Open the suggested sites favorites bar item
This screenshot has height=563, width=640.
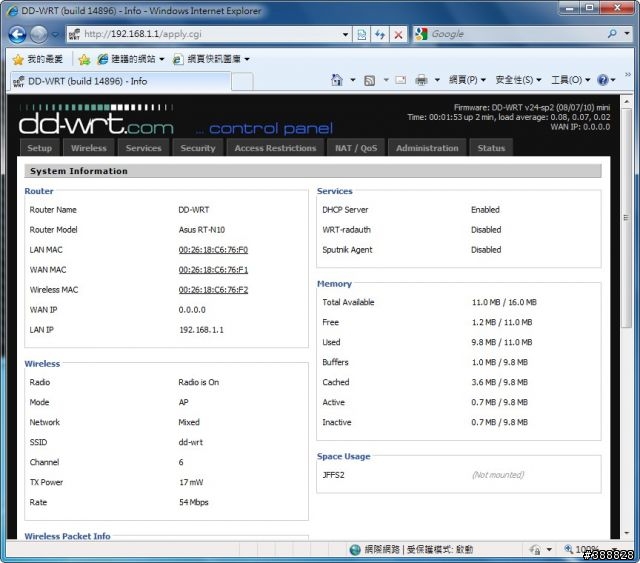131,59
